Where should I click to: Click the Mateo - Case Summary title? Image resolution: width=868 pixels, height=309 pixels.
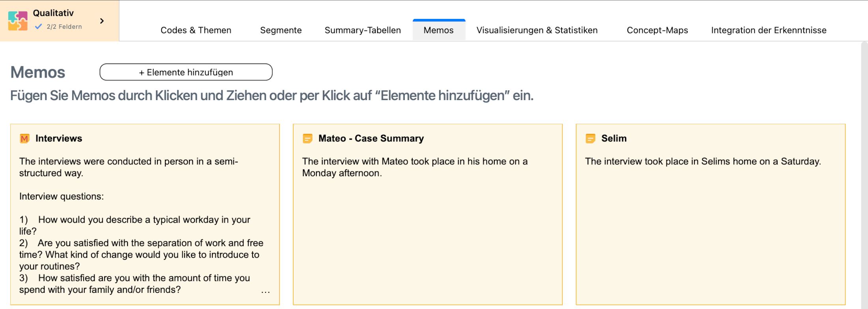[371, 138]
